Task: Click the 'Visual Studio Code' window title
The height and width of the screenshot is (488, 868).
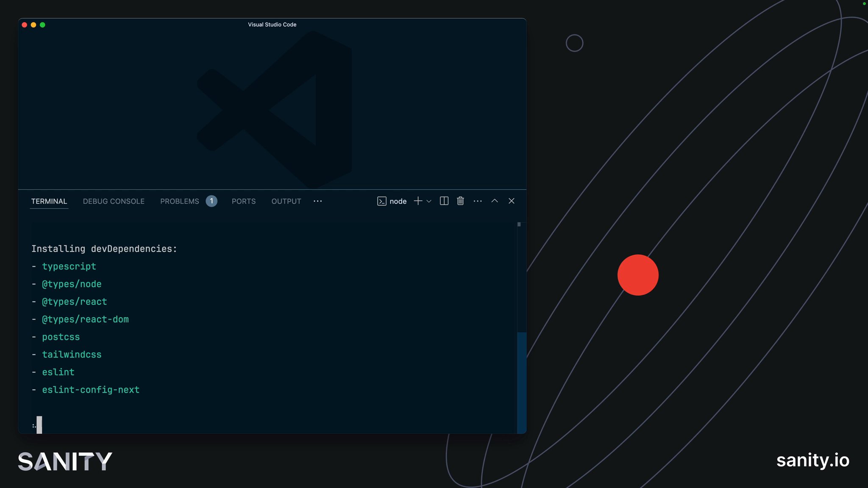Action: pyautogui.click(x=272, y=25)
